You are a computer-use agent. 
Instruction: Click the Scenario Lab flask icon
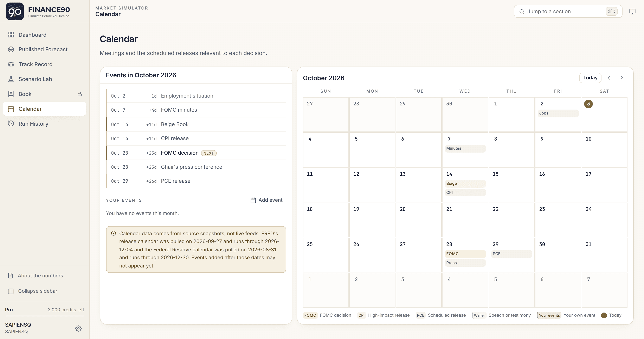(x=11, y=79)
